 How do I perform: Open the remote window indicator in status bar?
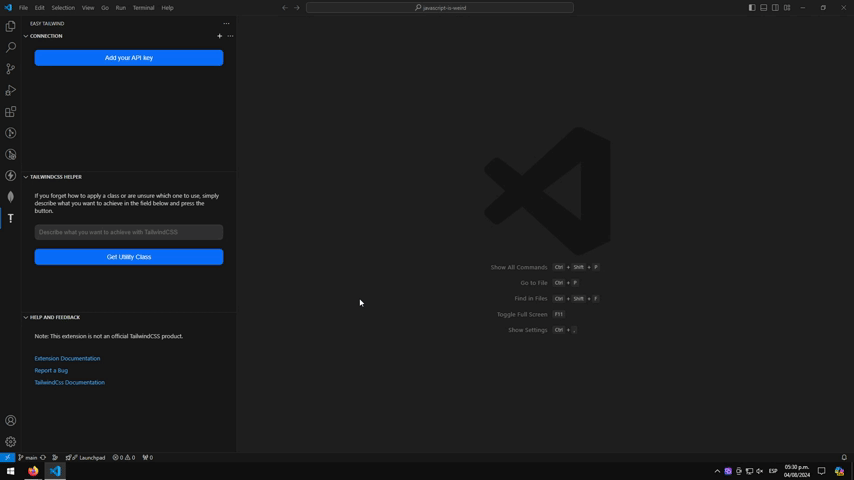coord(7,458)
